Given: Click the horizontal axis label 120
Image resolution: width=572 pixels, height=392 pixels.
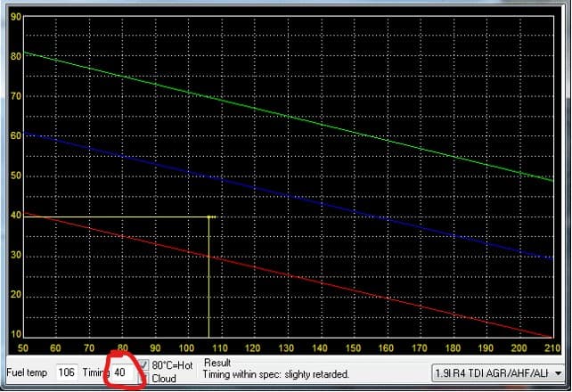Looking at the screenshot, I should pos(252,347).
